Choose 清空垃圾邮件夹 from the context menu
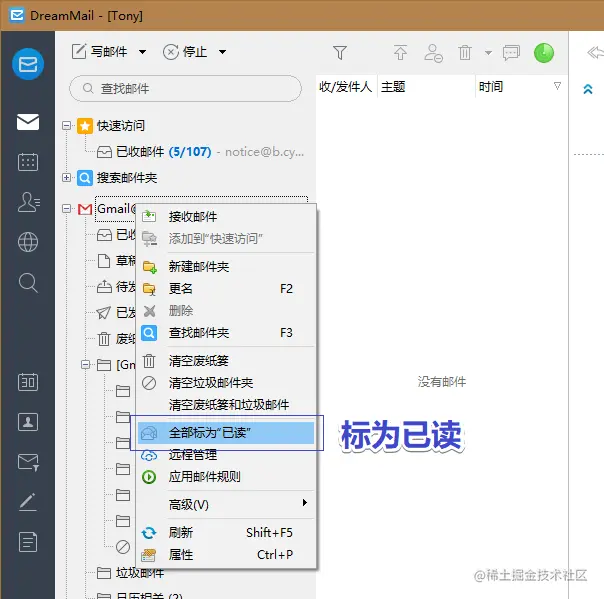The image size is (604, 599). click(226, 383)
